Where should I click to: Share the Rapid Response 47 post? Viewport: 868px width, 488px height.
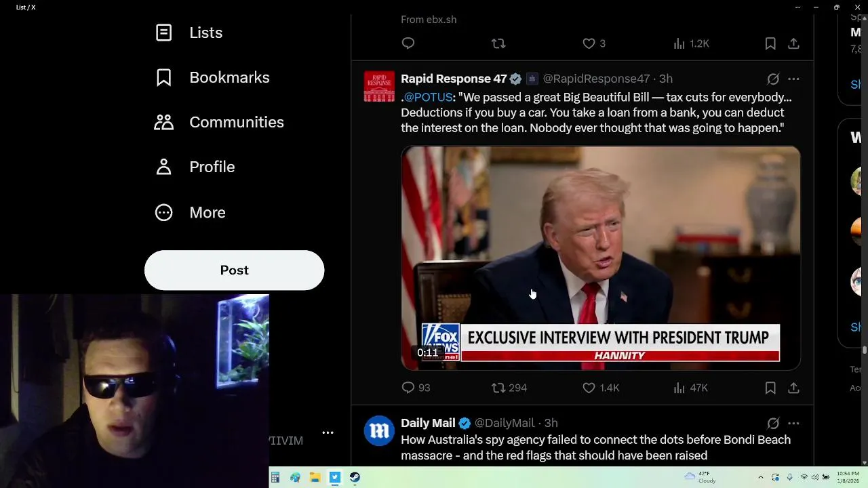793,388
